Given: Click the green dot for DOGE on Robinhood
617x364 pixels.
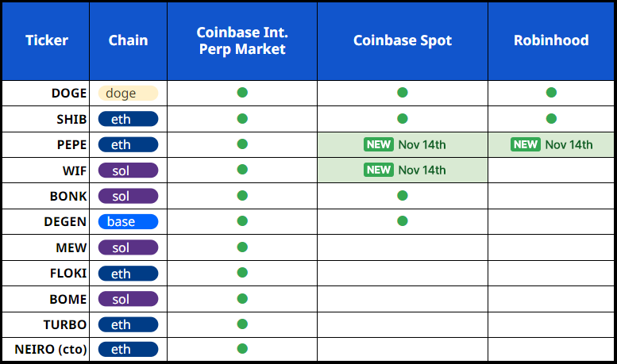Looking at the screenshot, I should [x=551, y=93].
